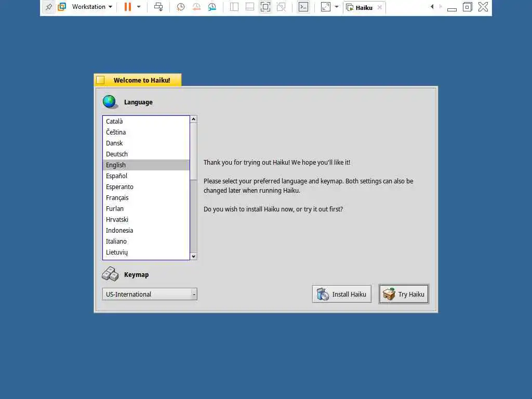Click the stretch guest display icon
532x399 pixels.
326,7
